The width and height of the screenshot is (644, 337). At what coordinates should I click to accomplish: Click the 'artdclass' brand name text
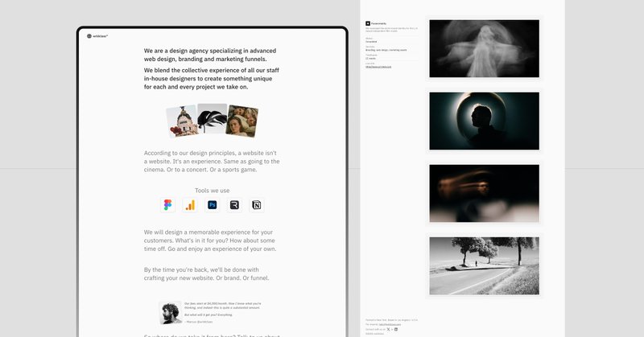pos(100,36)
